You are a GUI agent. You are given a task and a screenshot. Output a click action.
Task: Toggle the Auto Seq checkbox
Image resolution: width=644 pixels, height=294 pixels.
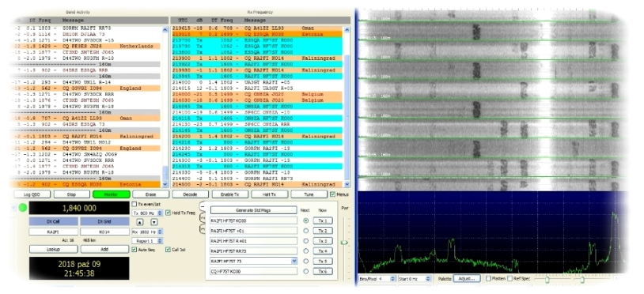coord(134,249)
